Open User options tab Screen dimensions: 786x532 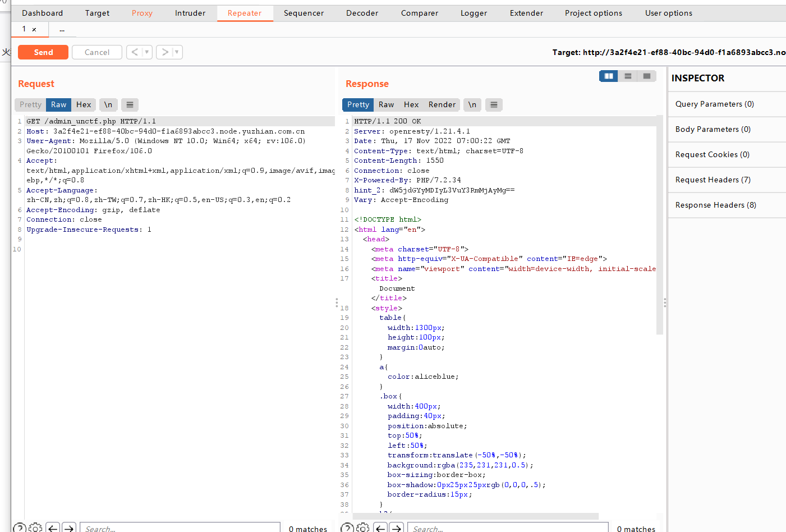[668, 13]
